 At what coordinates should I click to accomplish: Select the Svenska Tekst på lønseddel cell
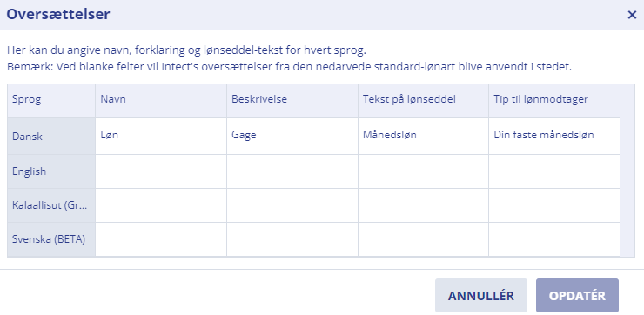(423, 239)
